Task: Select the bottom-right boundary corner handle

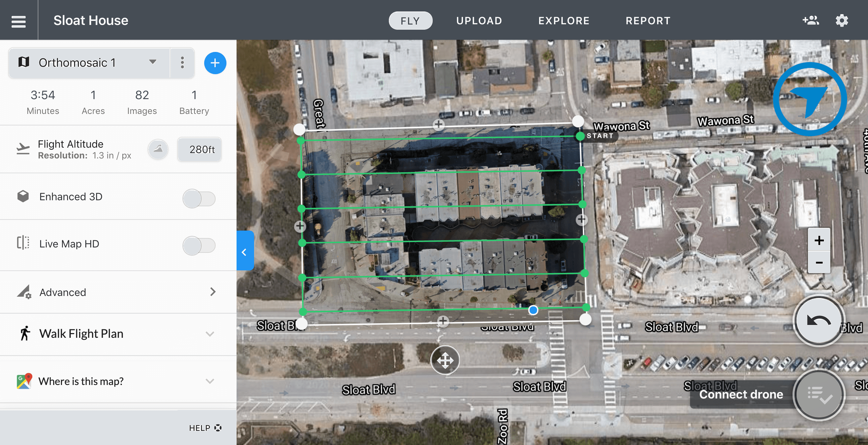Action: (x=585, y=319)
